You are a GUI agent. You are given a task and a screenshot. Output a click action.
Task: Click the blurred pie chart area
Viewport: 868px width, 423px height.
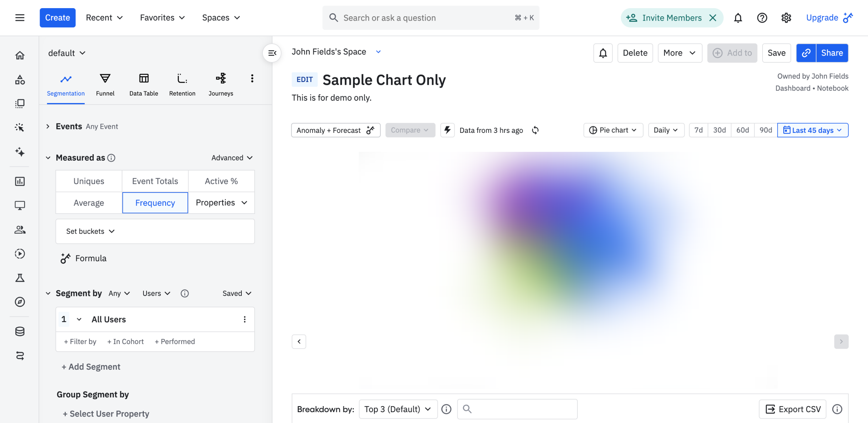(x=570, y=251)
